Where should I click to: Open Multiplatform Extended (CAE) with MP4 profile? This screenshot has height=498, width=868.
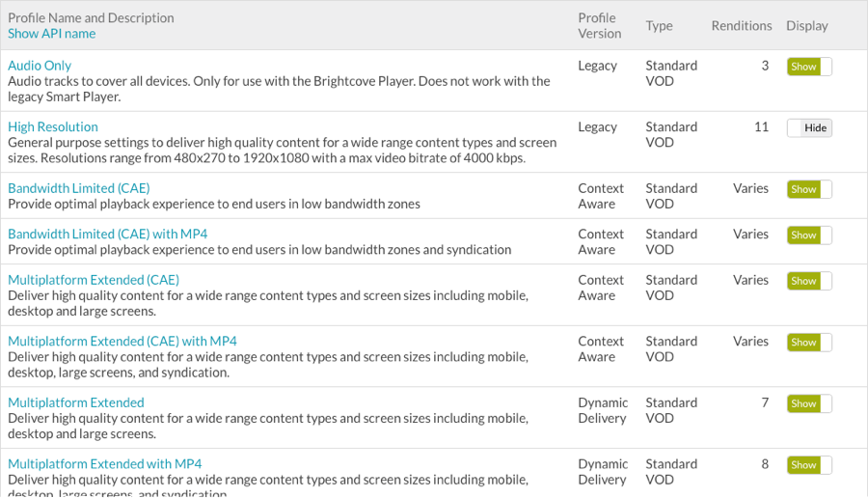point(122,342)
